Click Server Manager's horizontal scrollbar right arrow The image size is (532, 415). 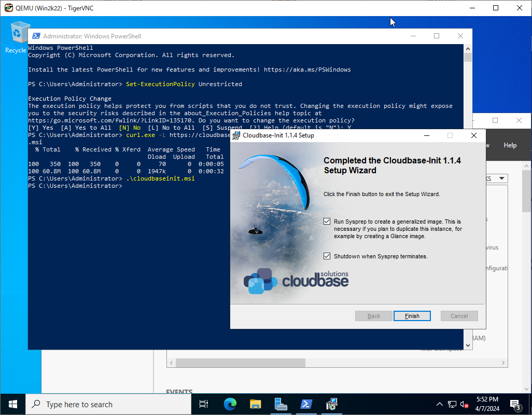click(x=503, y=363)
